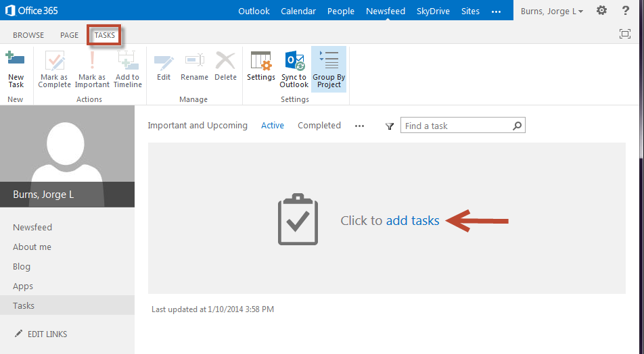Expand the Burns, Jorge L account menu
This screenshot has height=354, width=644.
(x=552, y=11)
